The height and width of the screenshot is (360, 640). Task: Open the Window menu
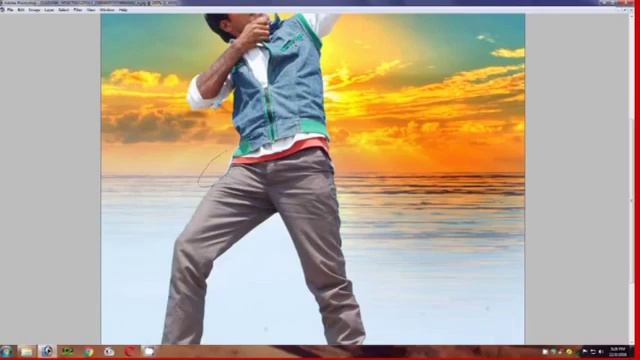[107, 10]
